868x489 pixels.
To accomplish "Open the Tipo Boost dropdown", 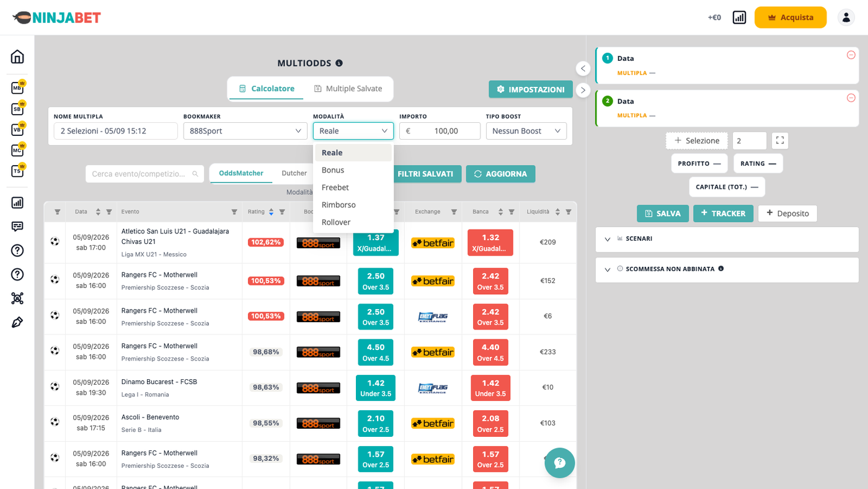I will click(x=526, y=131).
